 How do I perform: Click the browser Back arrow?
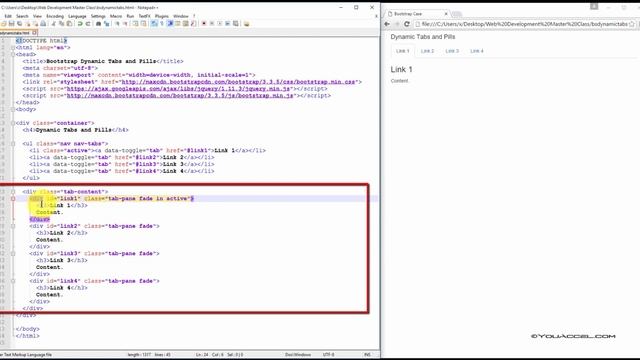(387, 24)
